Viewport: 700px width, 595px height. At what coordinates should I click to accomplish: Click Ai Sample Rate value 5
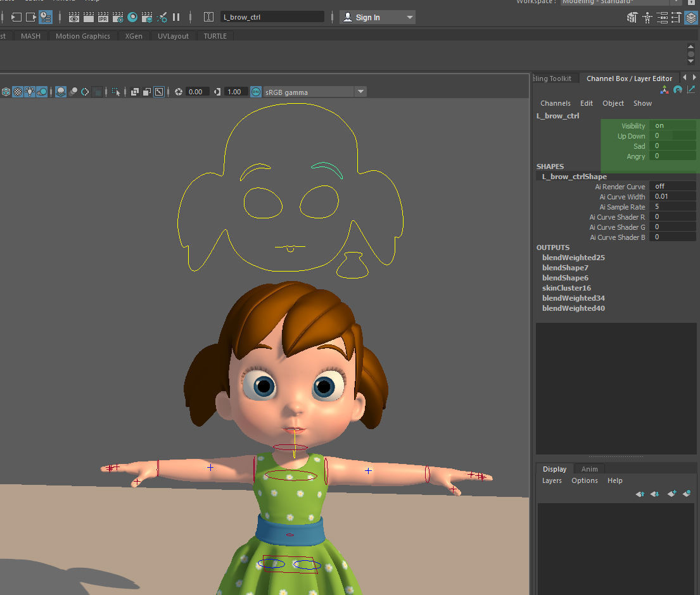pyautogui.click(x=672, y=206)
